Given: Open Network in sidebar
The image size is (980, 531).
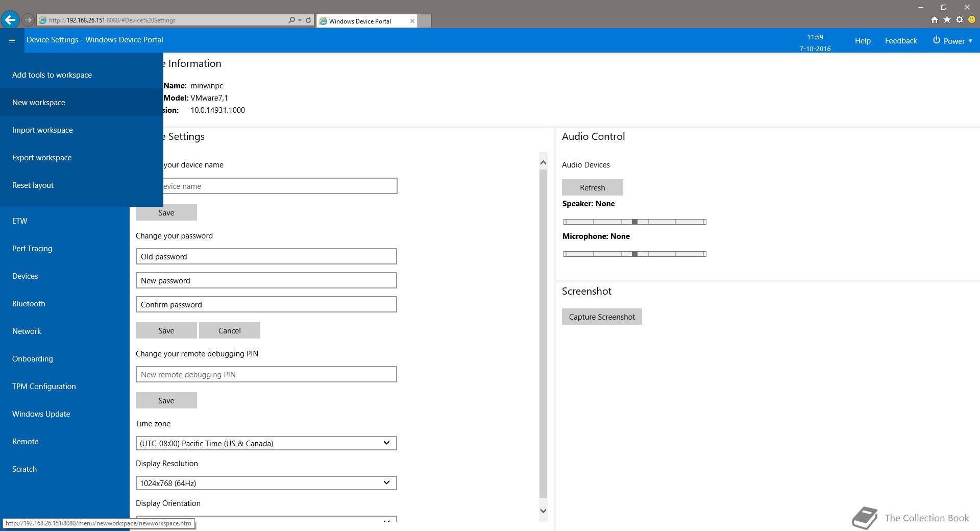Looking at the screenshot, I should click(65, 331).
